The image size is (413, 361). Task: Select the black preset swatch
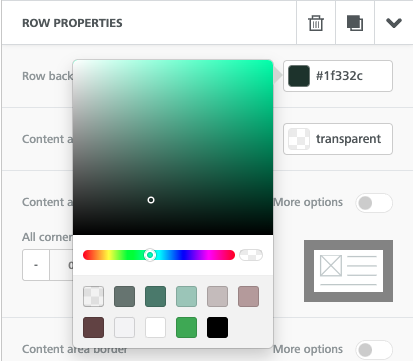pos(217,327)
